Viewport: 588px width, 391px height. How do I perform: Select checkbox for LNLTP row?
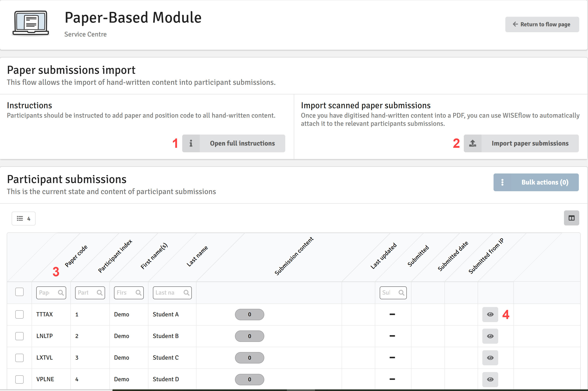[x=19, y=336]
